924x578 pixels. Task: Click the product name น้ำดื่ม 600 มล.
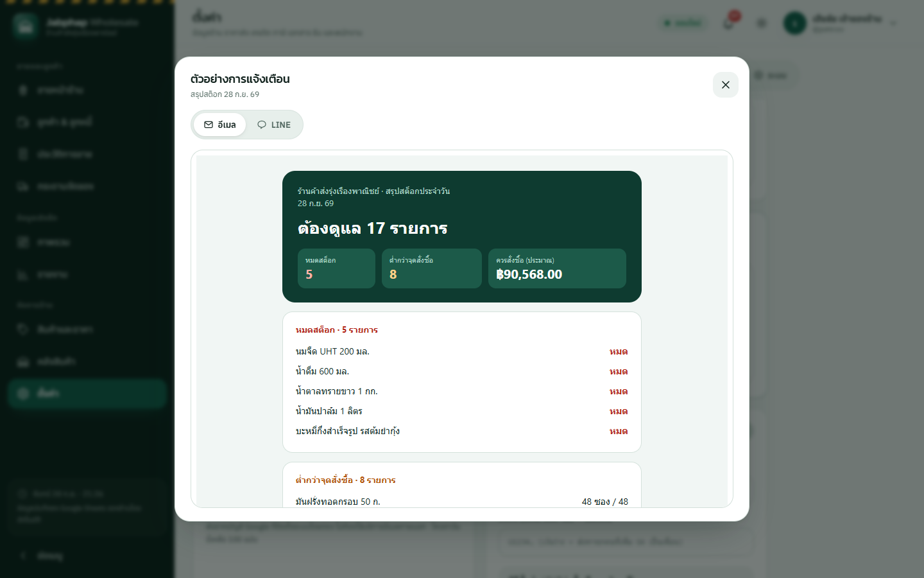322,371
